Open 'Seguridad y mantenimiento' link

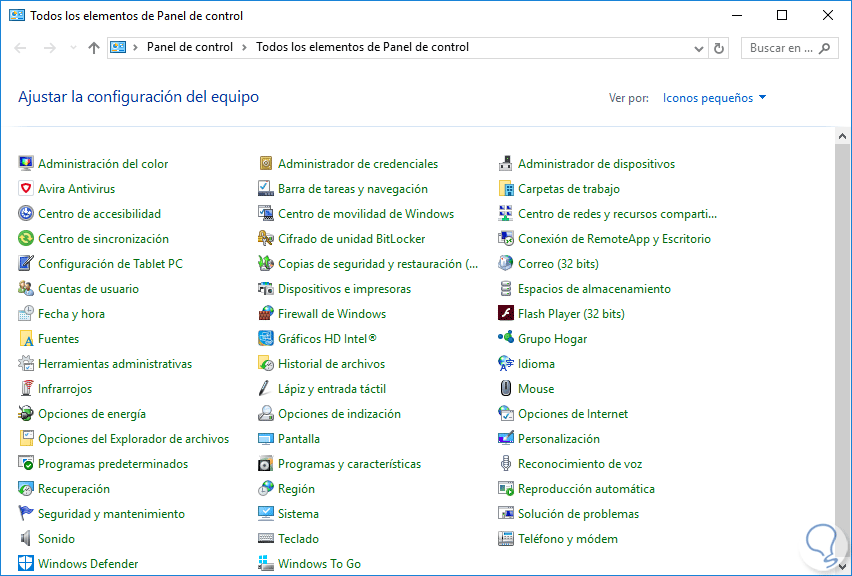click(x=111, y=514)
